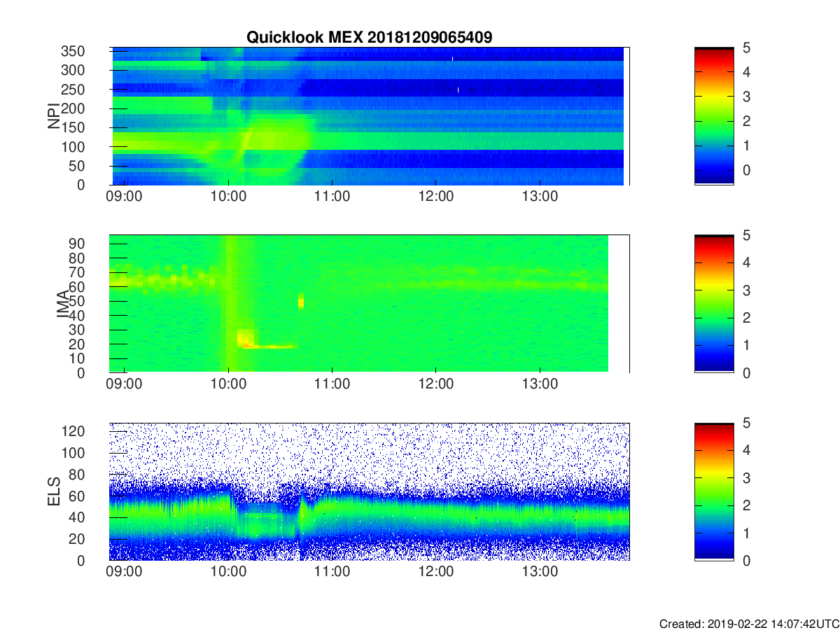Click the 3 label on NPI color bar
840x630 pixels.
pyautogui.click(x=748, y=97)
